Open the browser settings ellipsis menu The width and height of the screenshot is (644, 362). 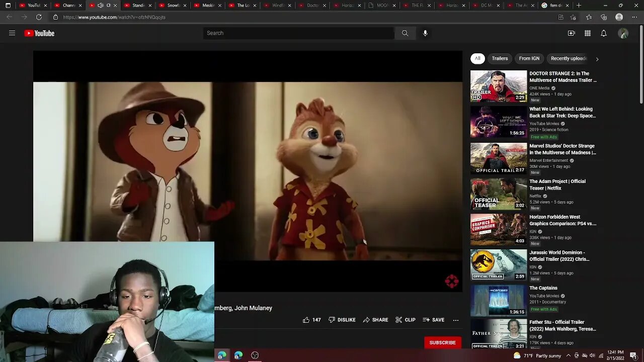tap(634, 17)
